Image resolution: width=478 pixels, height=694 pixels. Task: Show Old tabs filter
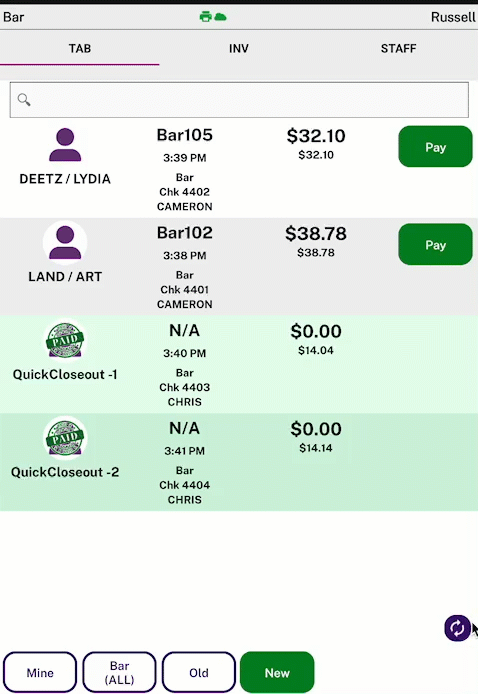coord(199,672)
